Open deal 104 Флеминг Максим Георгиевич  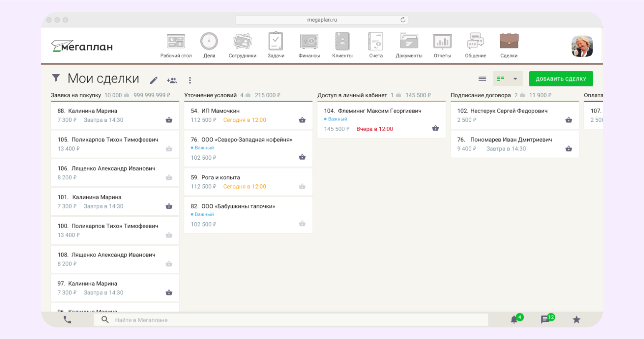(x=372, y=111)
